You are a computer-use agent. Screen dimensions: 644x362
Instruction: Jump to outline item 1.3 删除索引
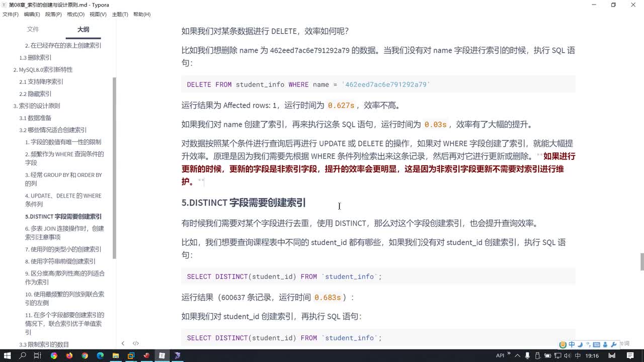pyautogui.click(x=35, y=57)
